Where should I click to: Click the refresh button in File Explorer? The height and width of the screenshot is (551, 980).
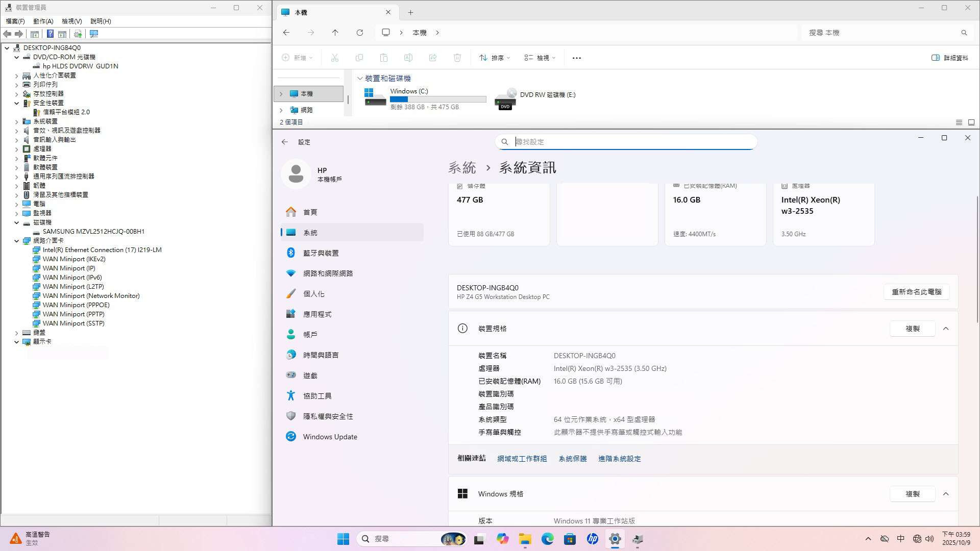360,33
